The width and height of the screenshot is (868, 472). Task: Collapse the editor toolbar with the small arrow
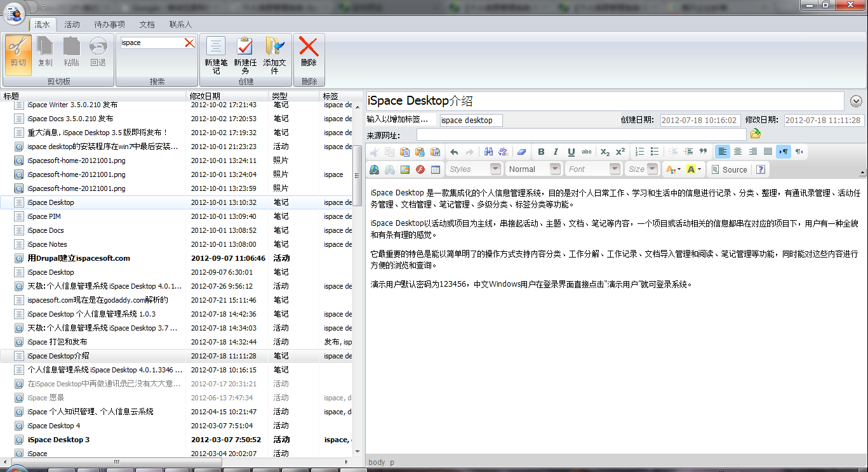862,173
